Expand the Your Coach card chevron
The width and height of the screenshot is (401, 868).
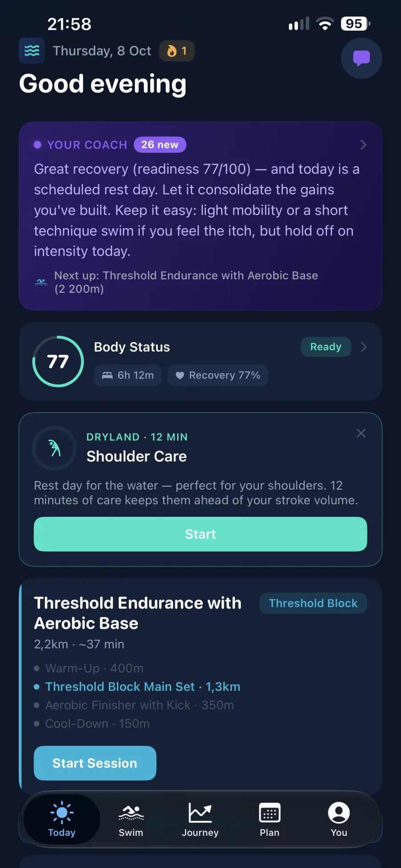click(364, 145)
